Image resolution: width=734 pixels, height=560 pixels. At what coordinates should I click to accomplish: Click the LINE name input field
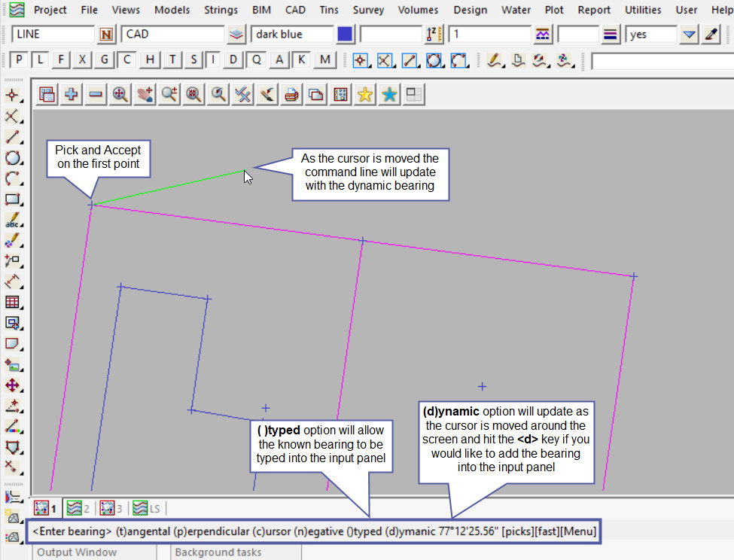click(53, 35)
